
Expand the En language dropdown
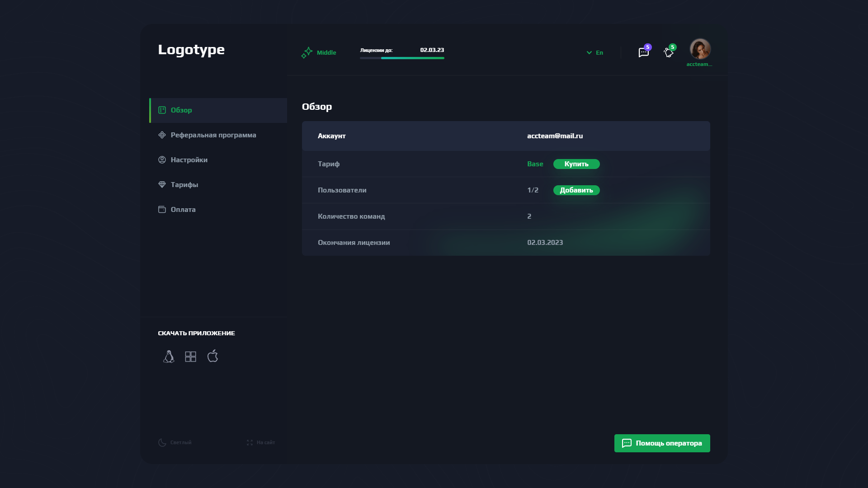594,52
